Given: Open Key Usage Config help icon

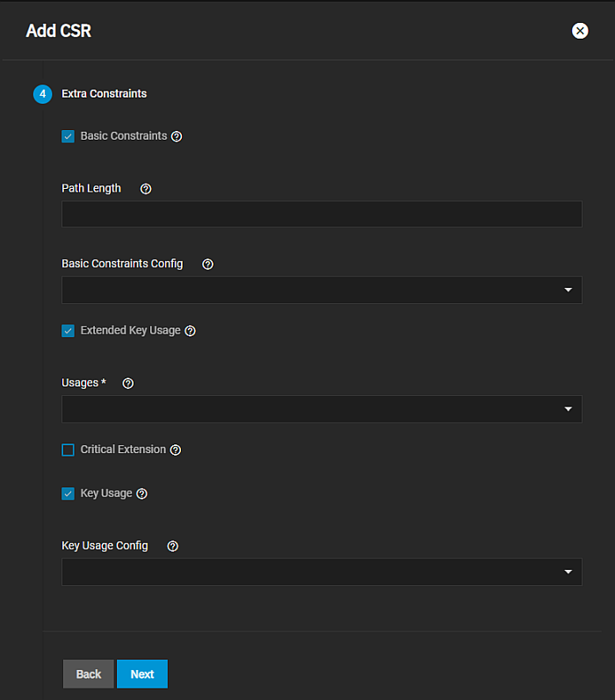Looking at the screenshot, I should (172, 546).
